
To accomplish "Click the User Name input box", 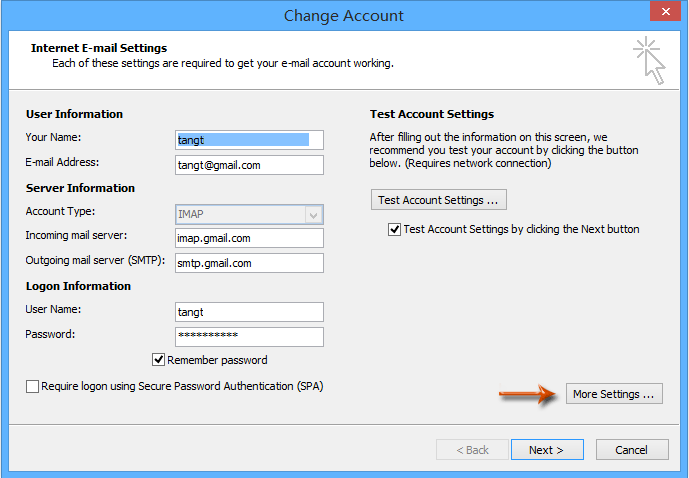I will [248, 312].
